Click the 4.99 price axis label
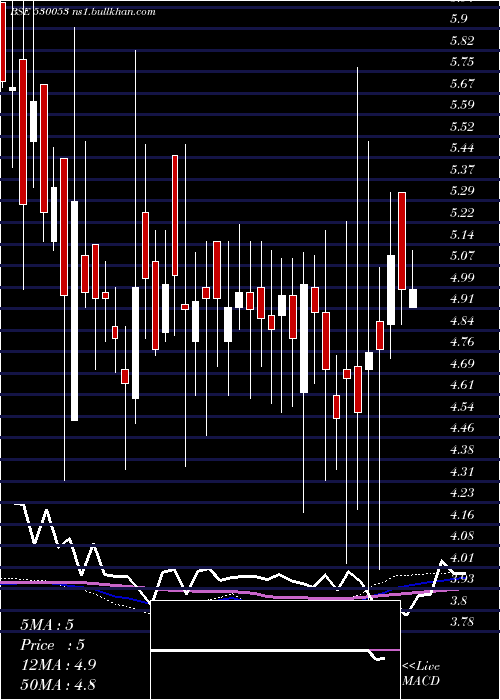The width and height of the screenshot is (500, 700). coord(462,277)
